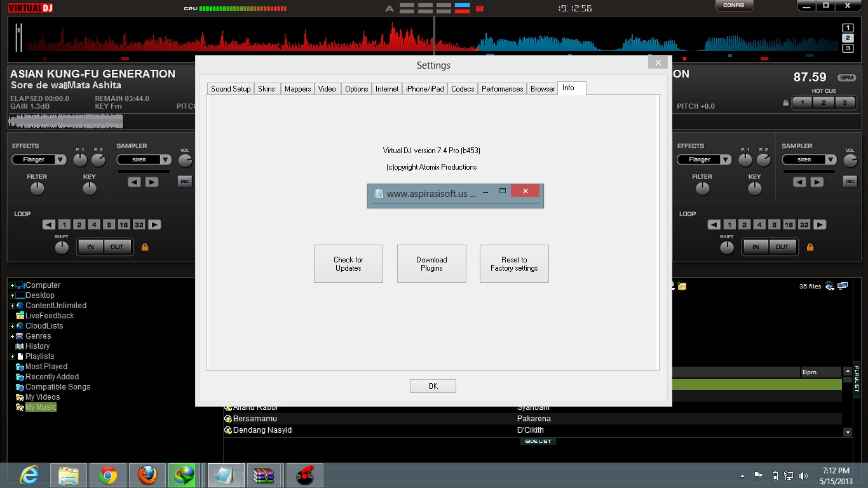Click the Download Plugins button

click(431, 264)
